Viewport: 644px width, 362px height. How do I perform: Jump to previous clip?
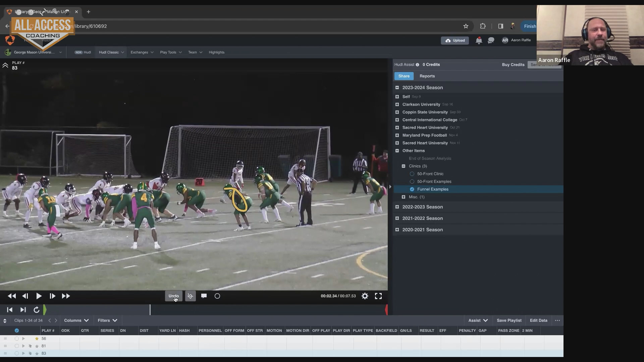click(10, 310)
